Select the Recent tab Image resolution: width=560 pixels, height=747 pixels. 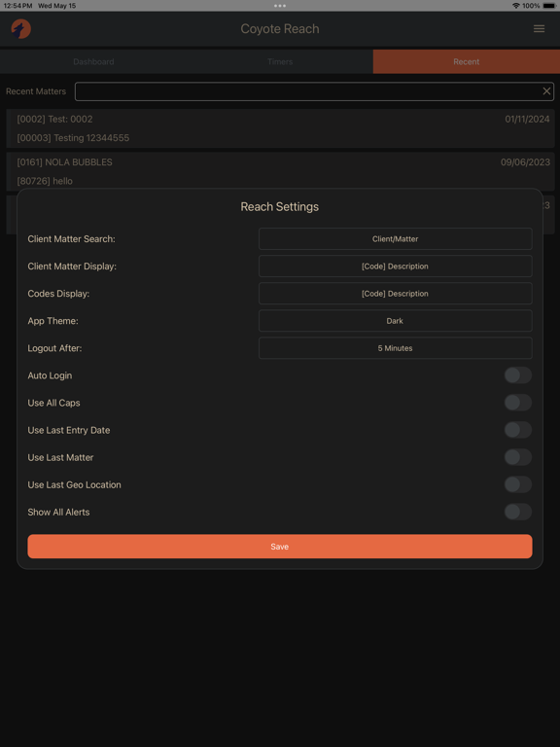[x=467, y=61]
